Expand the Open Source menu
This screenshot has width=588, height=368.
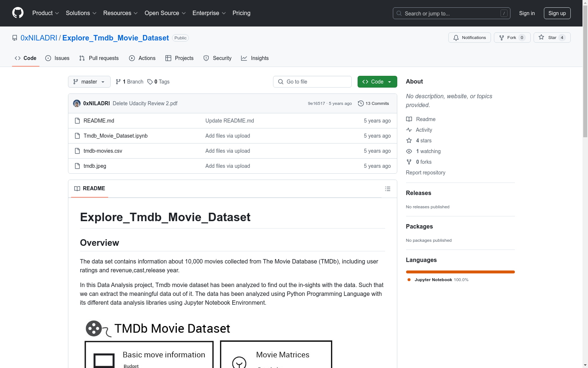coord(165,13)
